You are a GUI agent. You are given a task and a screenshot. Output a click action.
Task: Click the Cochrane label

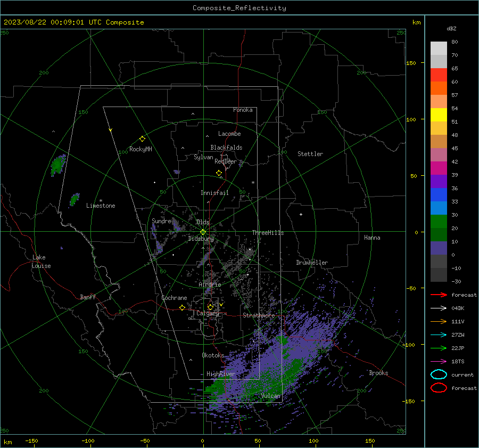[x=174, y=298]
